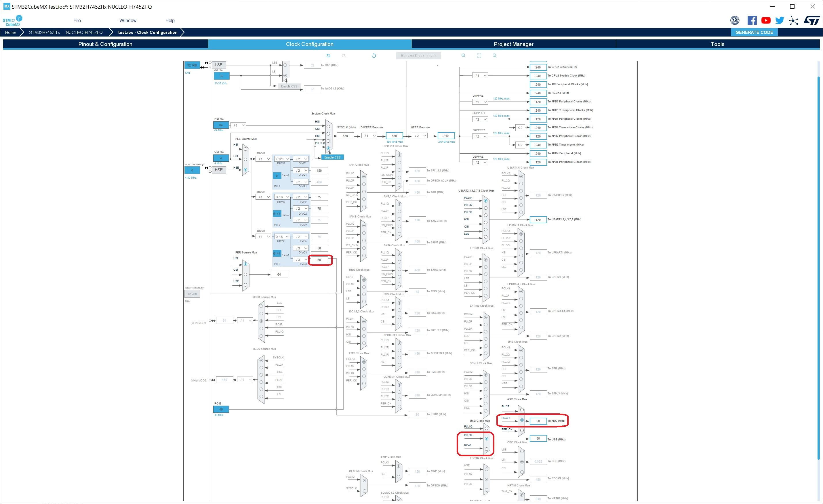Screen dimensions: 823x504
Task: Select the Clock Configuration tab
Action: 310,44
